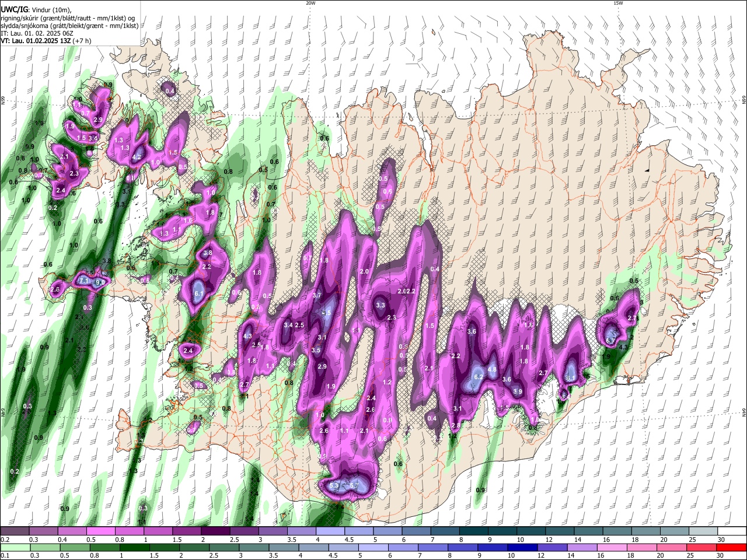Click the header line 'UWC/IG: Vindur (10m),'
Image resolution: width=747 pixels, height=560 pixels.
pos(36,10)
